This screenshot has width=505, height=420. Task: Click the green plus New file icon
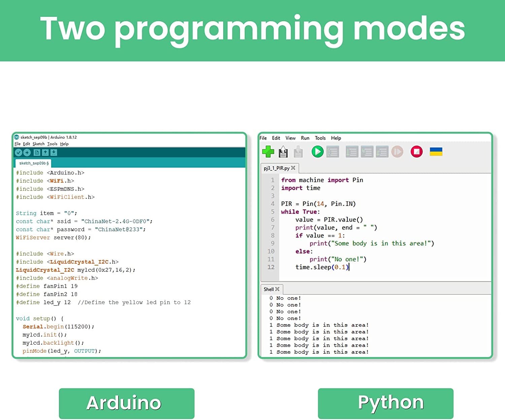pos(268,152)
